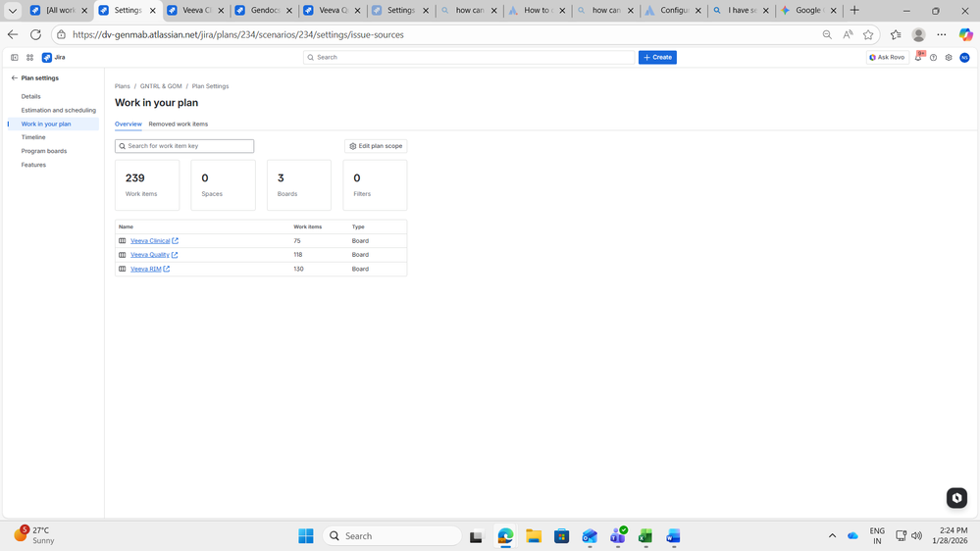Click external link icon beside Veeva RIM

click(166, 270)
